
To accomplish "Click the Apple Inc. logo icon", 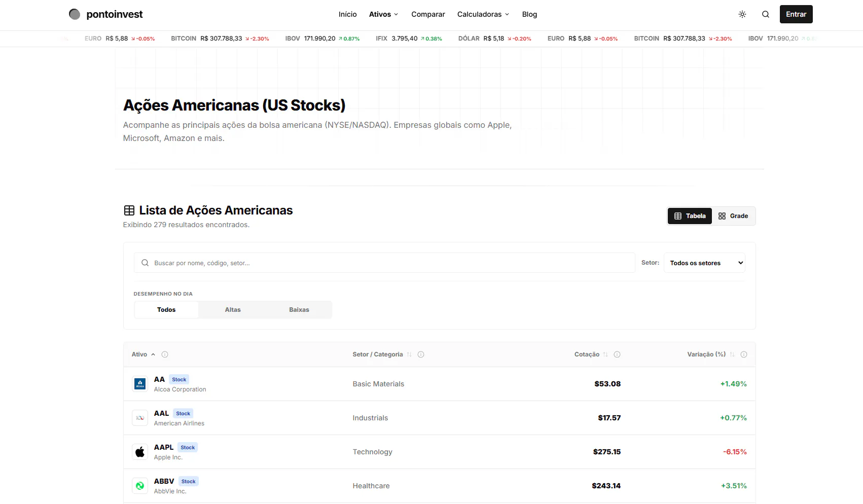I will point(140,452).
